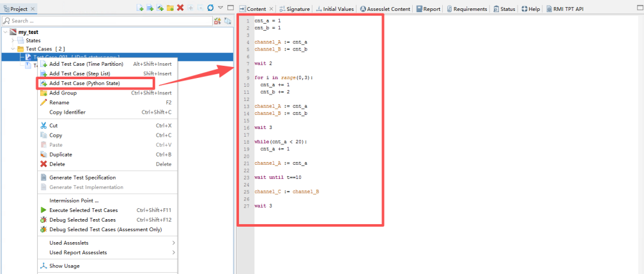Viewport: 644px width, 274px height.
Task: Click the red X delete toolbar icon
Action: tap(180, 8)
